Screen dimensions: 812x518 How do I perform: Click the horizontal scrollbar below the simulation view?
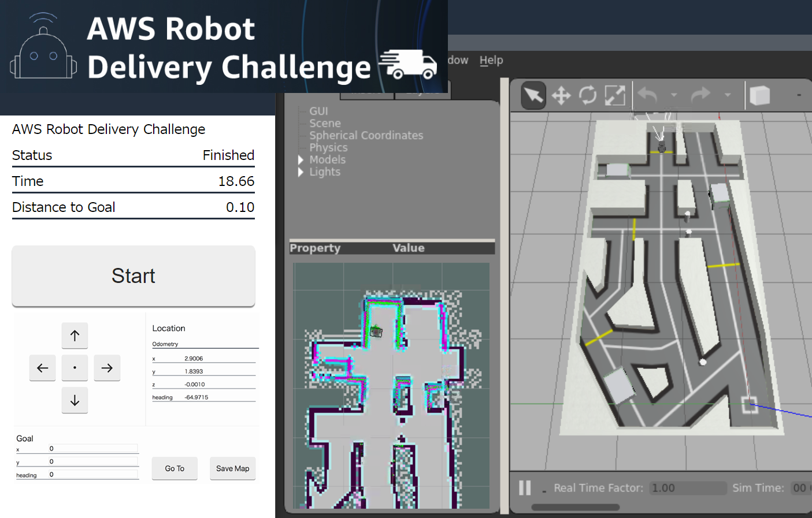click(x=576, y=508)
